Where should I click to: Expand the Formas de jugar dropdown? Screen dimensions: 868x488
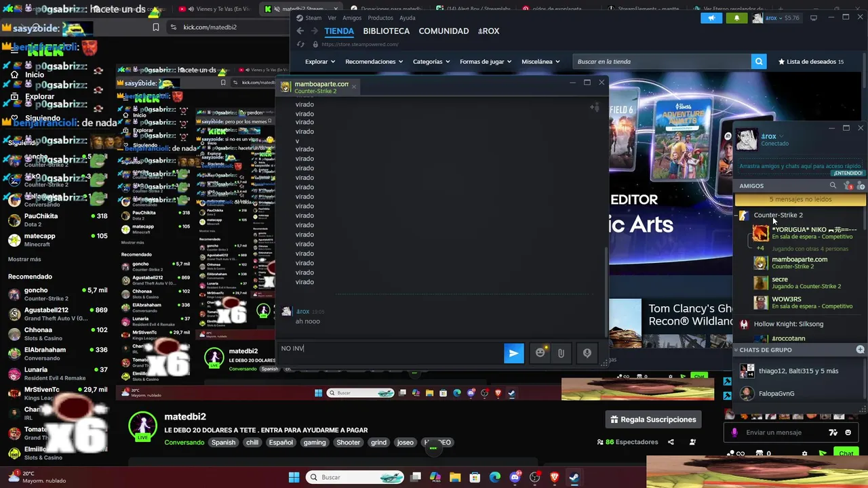point(486,62)
